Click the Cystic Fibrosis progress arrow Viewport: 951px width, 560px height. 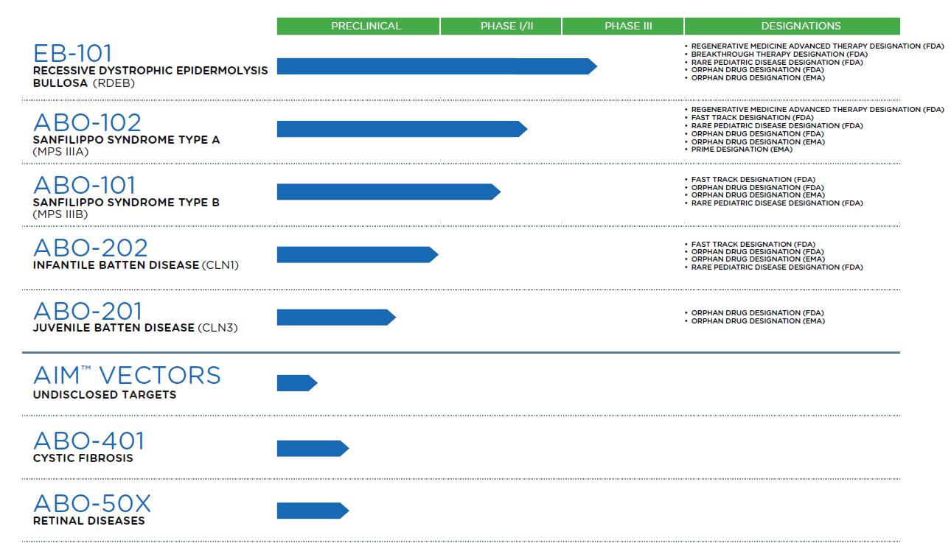312,448
